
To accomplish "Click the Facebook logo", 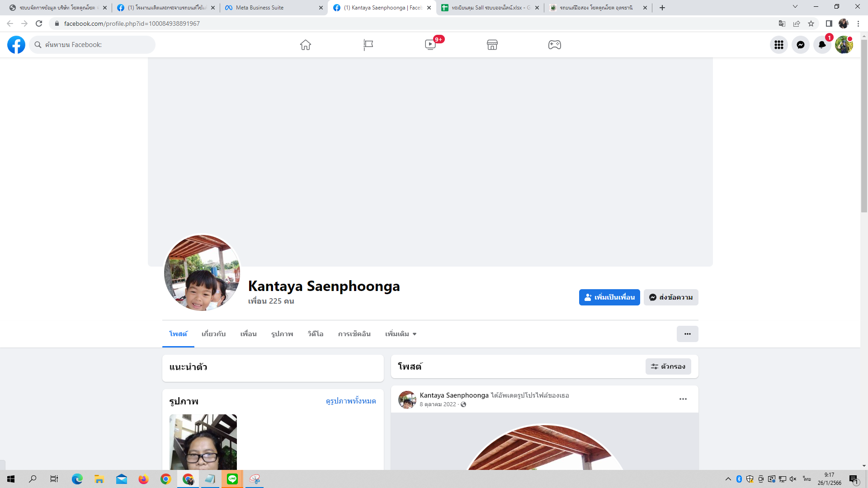I will [x=16, y=45].
